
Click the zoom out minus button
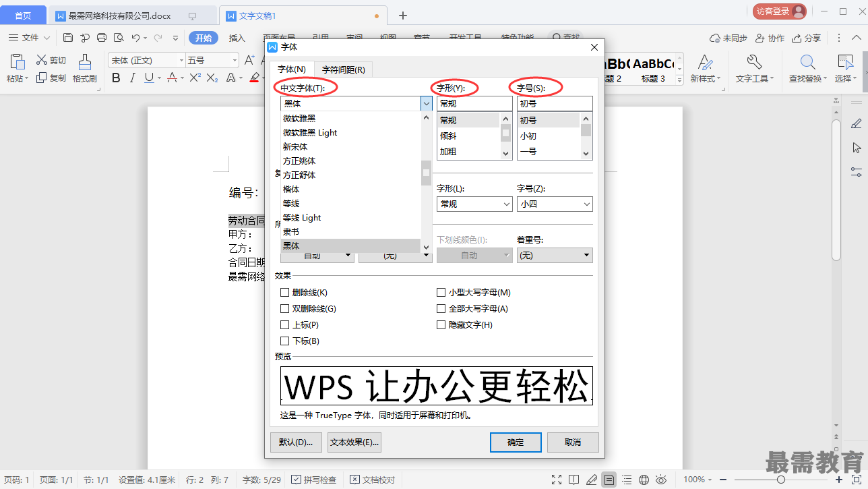coord(724,480)
